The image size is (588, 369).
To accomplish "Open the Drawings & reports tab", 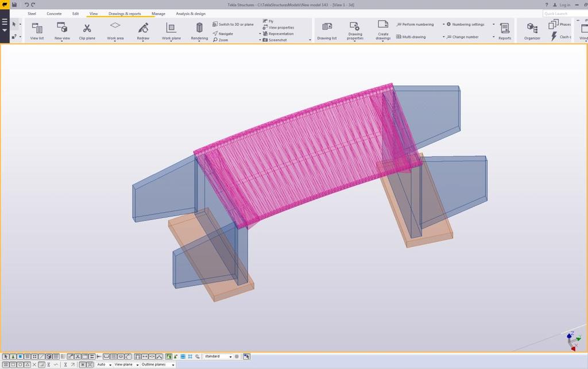I will [125, 14].
